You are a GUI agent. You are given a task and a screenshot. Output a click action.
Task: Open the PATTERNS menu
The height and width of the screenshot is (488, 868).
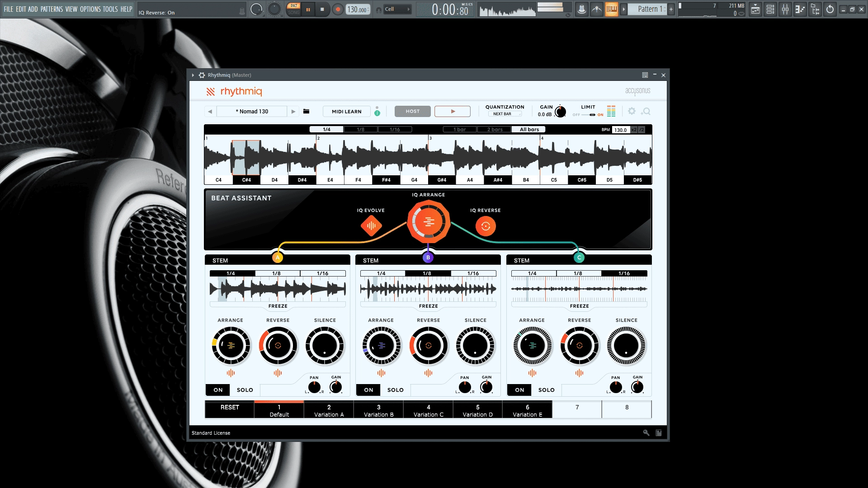point(52,9)
